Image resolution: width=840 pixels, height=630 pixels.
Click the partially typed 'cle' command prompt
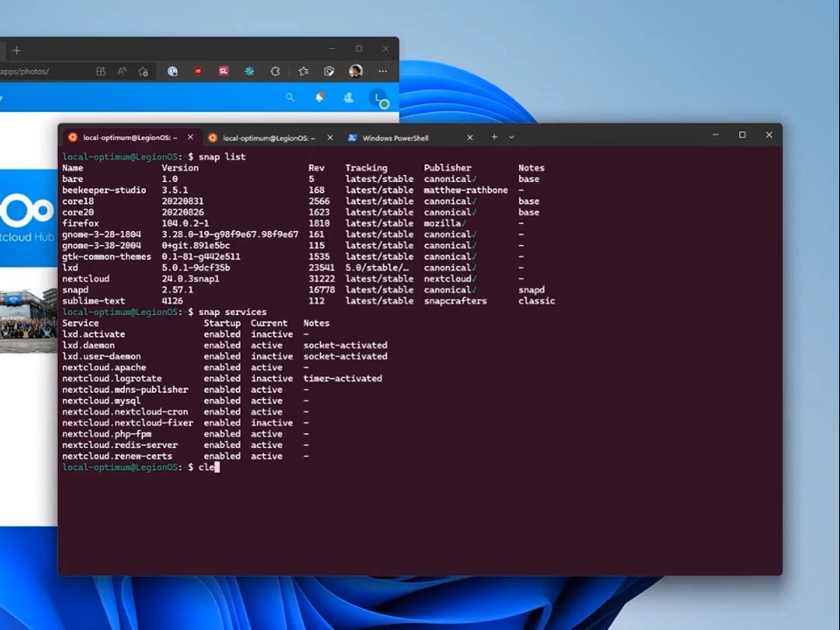206,467
